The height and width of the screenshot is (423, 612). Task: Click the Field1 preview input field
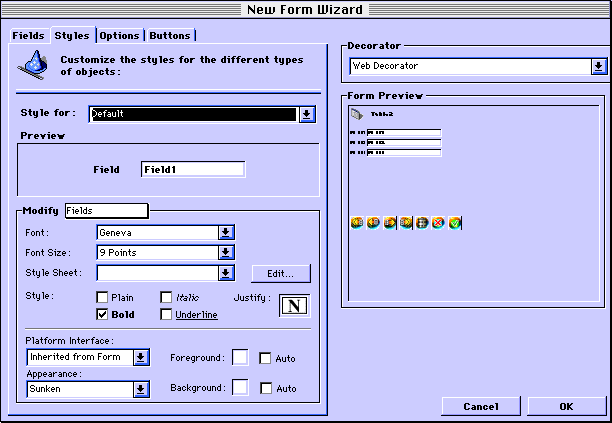coord(193,170)
